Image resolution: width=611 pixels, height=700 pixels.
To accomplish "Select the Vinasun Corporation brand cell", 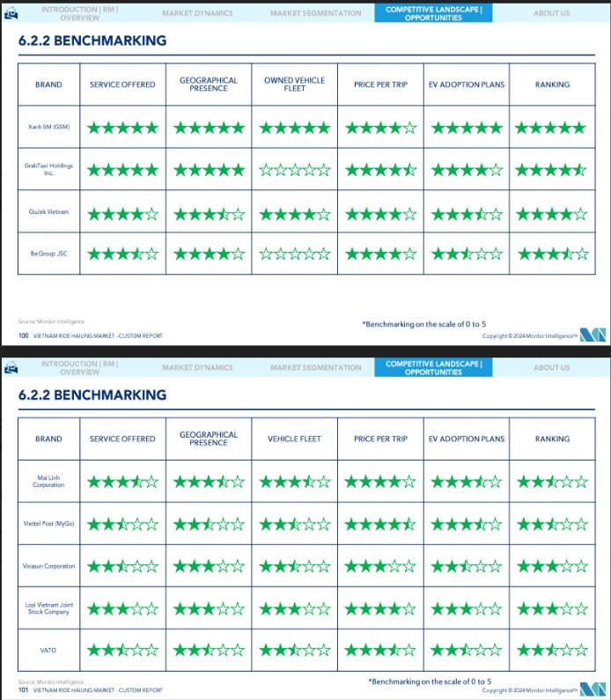I will click(48, 565).
